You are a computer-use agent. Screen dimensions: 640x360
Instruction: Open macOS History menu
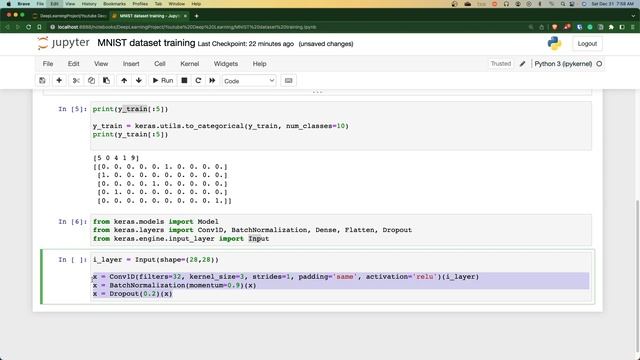click(89, 4)
